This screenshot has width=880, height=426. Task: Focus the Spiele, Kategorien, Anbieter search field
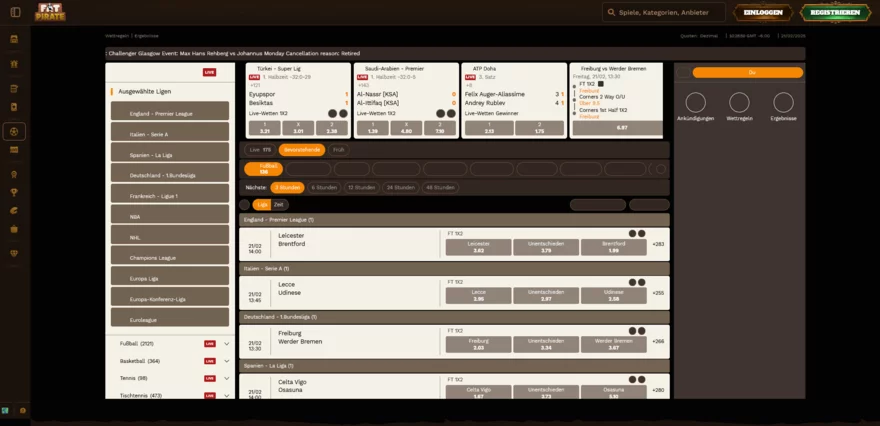[663, 12]
